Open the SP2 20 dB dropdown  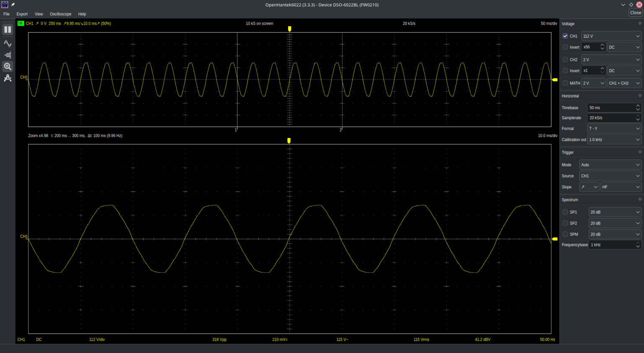click(615, 223)
